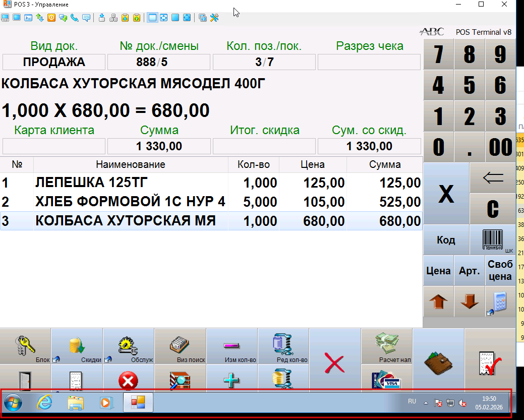Toggle the highlighted normal window view icon
The width and height of the screenshot is (524, 420).
click(x=152, y=18)
